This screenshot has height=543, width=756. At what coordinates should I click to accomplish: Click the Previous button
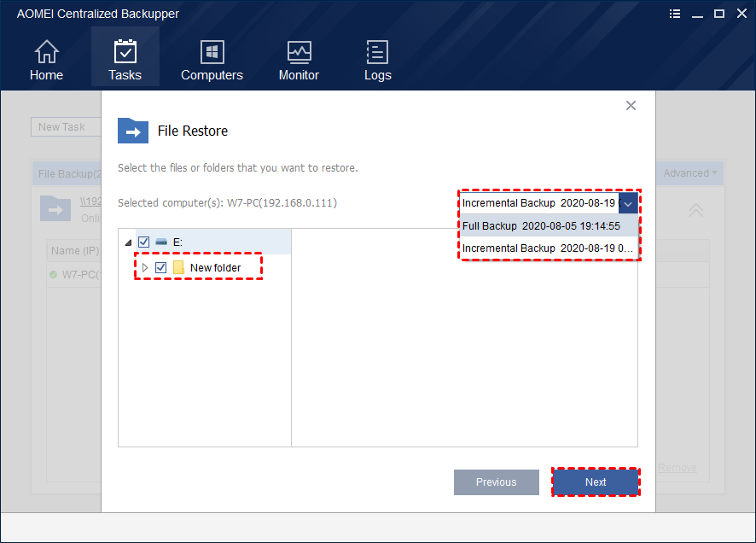496,482
